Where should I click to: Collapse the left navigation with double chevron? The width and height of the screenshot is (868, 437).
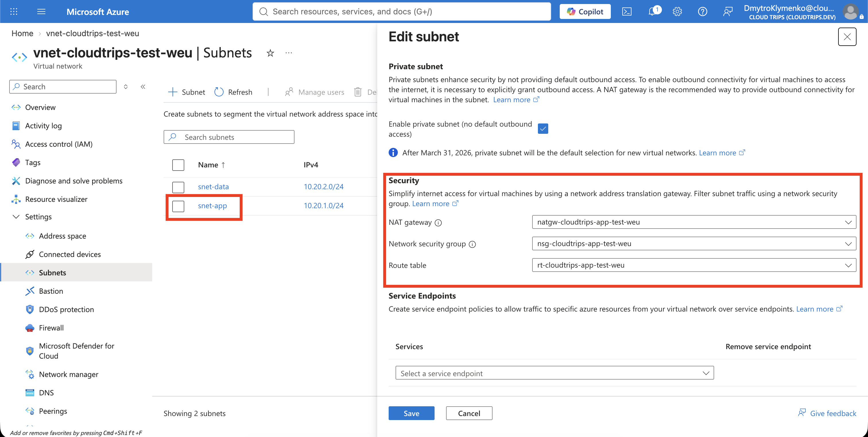pos(143,87)
